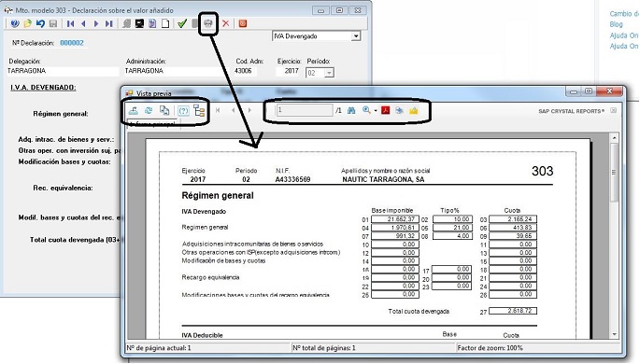Click the Cod. Adm. field 43006

click(x=246, y=71)
